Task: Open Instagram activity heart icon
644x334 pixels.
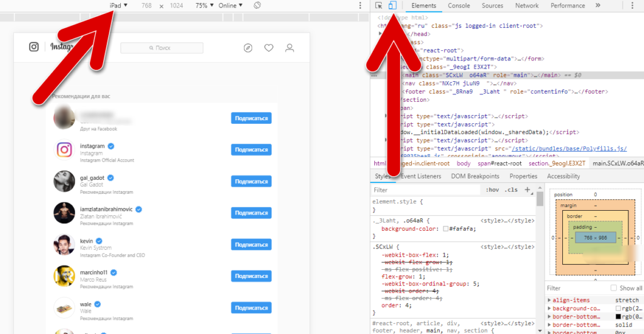Action: [x=269, y=48]
